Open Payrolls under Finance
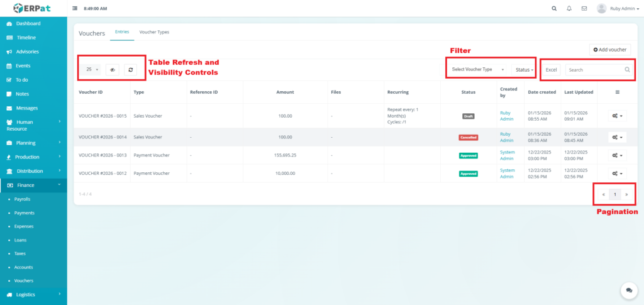This screenshot has width=644, height=305. pos(22,199)
